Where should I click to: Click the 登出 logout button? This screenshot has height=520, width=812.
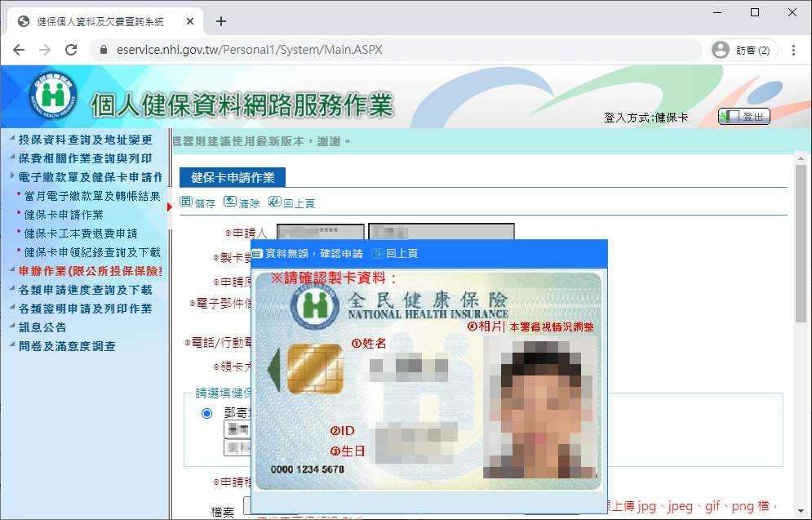click(x=744, y=117)
